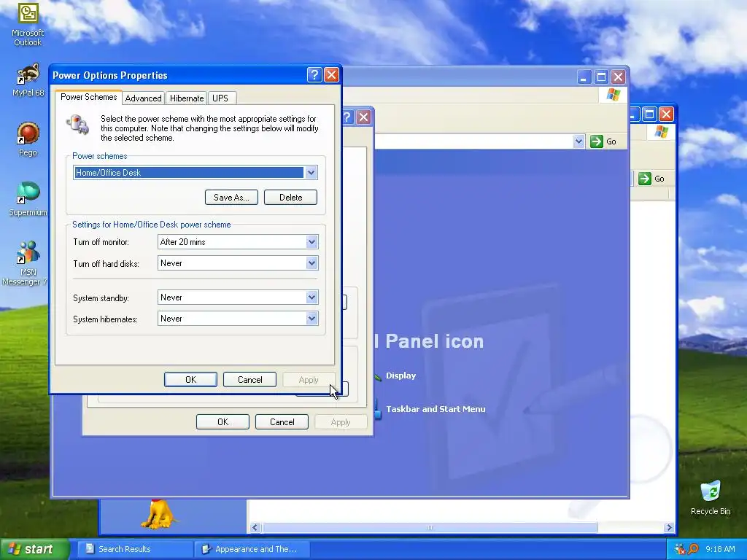Image resolution: width=747 pixels, height=560 pixels.
Task: Switch to Appearance and Themes taskbar button
Action: pos(252,549)
